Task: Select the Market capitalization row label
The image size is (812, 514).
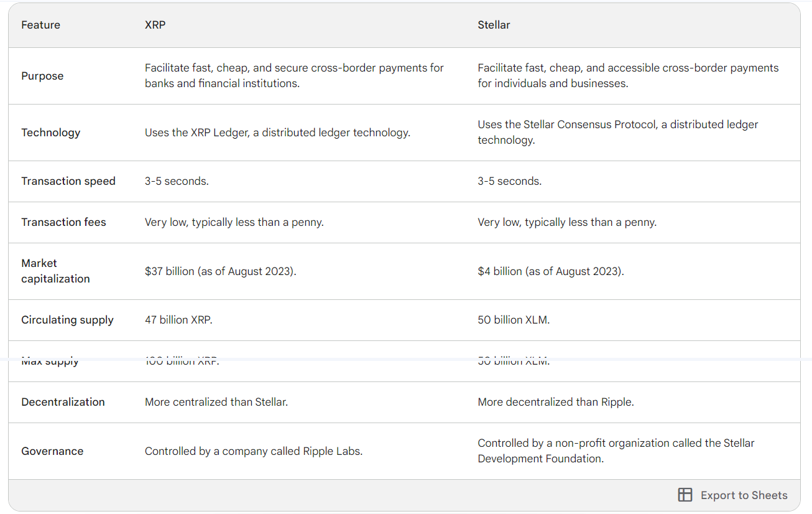Action: (55, 271)
